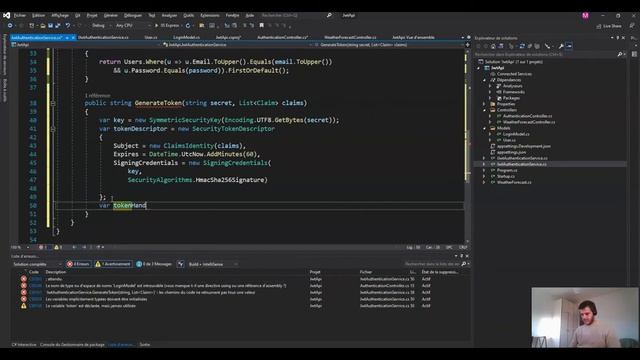Viewport: 640px width, 360px height.
Task: Toggle the Avertissement filter in error list
Action: tap(113, 264)
